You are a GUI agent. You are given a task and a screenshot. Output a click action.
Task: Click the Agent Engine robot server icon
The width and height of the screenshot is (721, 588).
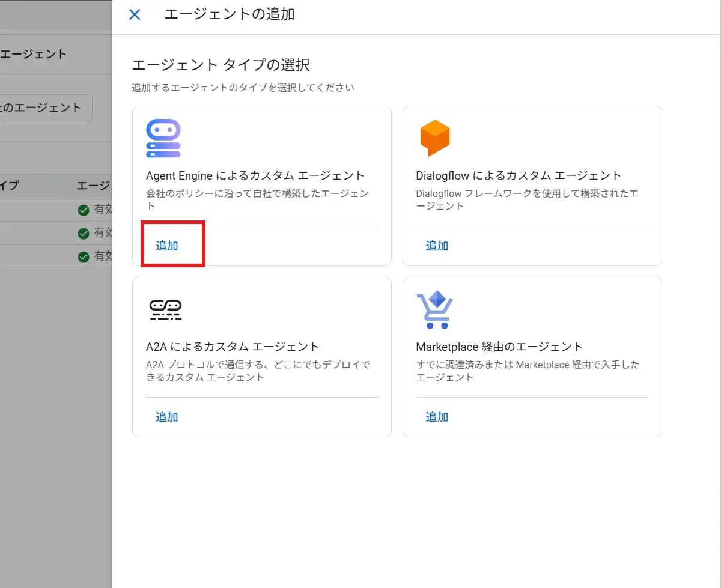[163, 138]
